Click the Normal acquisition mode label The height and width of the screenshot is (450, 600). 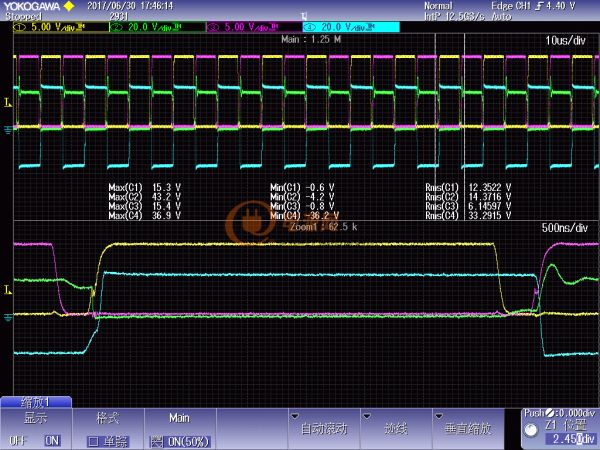point(438,6)
